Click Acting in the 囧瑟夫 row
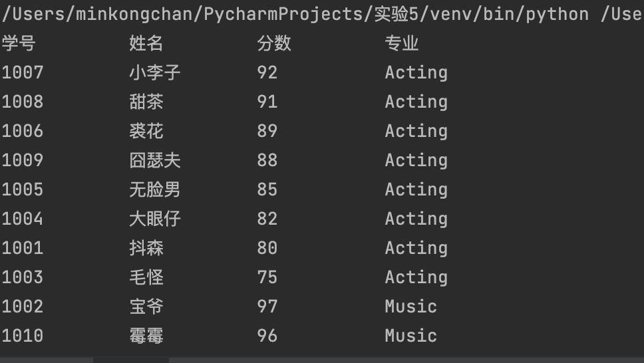Image resolution: width=644 pixels, height=363 pixels. pyautogui.click(x=416, y=161)
